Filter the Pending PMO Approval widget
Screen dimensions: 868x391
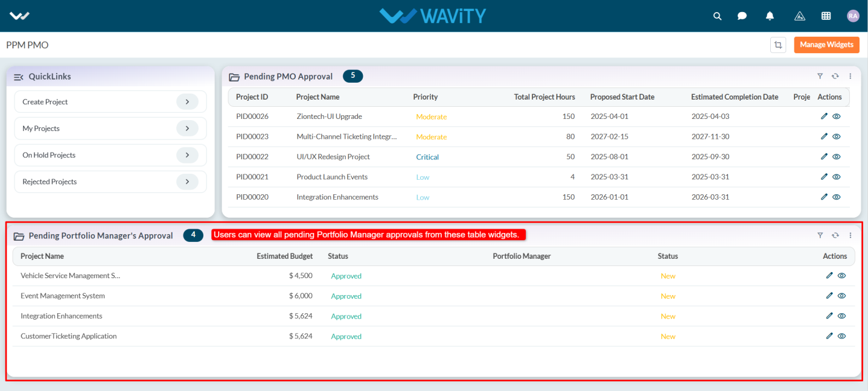820,76
